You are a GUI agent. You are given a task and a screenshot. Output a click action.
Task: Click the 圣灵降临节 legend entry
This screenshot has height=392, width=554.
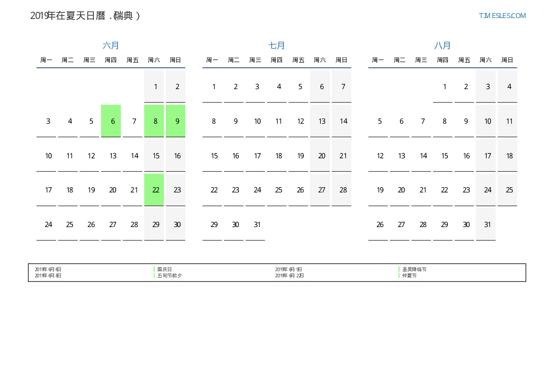point(414,269)
